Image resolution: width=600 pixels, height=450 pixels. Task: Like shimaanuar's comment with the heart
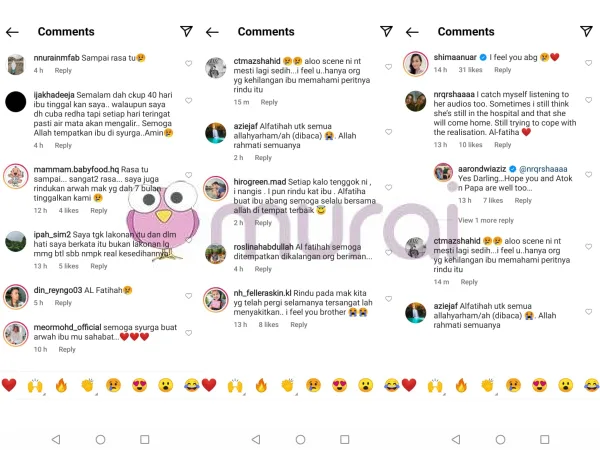pos(589,63)
